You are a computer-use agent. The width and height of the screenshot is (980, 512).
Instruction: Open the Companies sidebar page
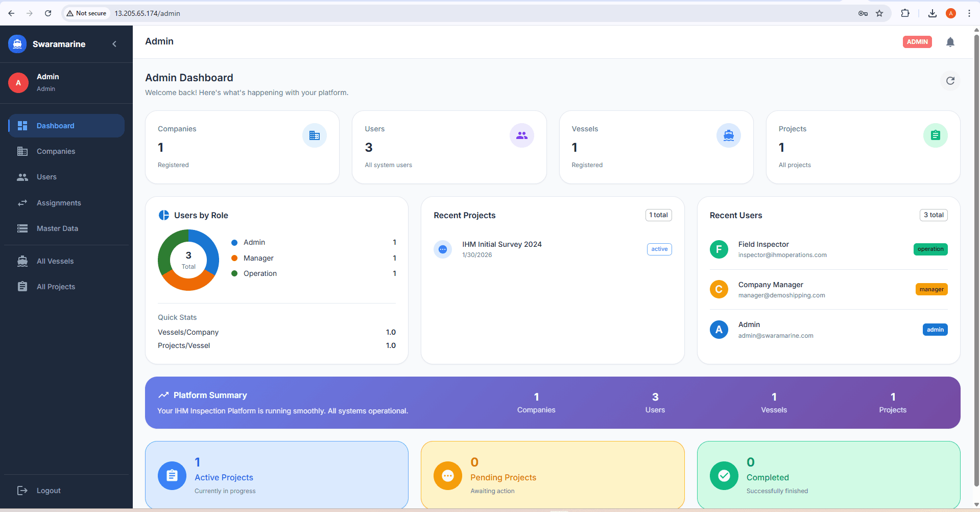(x=56, y=151)
